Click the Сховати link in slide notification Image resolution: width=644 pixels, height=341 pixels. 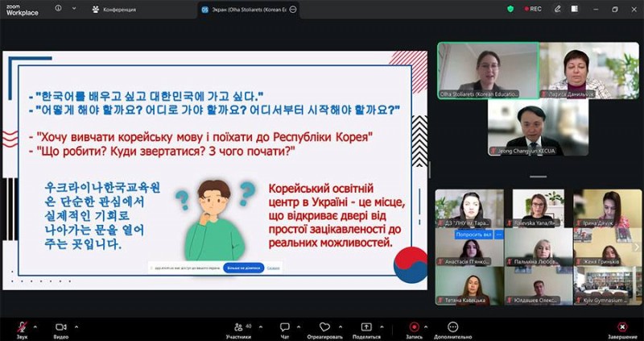[273, 268]
